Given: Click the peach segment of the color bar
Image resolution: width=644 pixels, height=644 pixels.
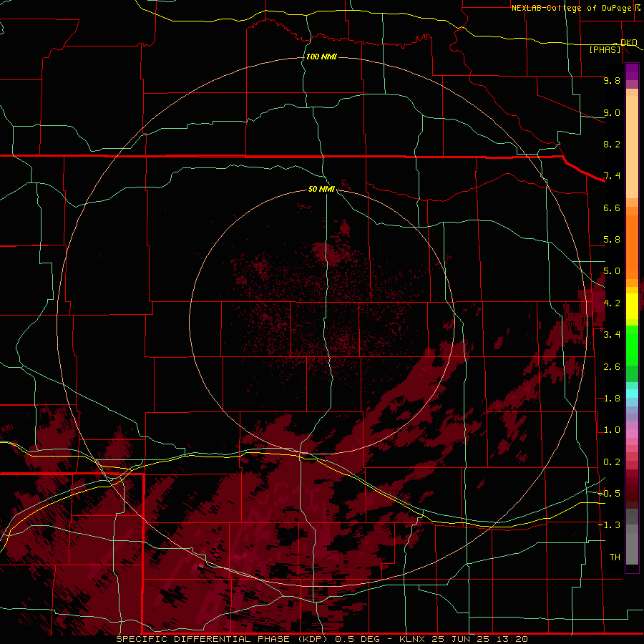Looking at the screenshot, I should pyautogui.click(x=632, y=147).
